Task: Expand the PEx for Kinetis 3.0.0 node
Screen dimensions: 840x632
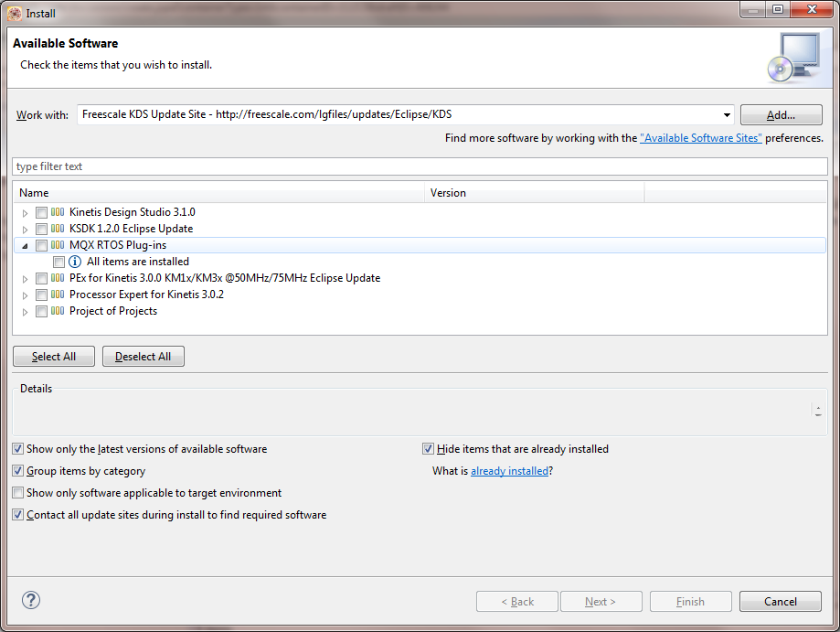Action: pos(25,279)
